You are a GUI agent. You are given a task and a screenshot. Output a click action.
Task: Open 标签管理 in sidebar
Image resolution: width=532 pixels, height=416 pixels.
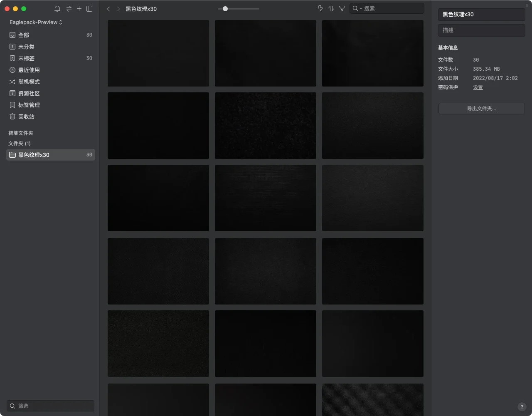[29, 105]
